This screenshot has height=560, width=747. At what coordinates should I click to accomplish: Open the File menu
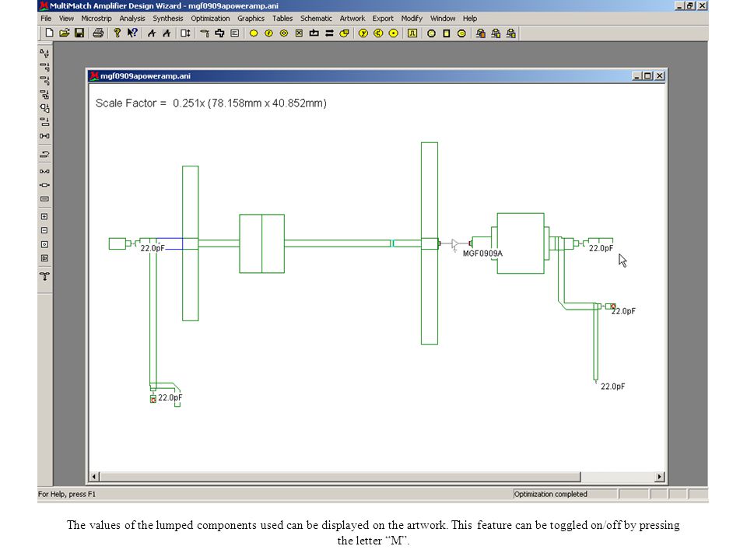[46, 18]
